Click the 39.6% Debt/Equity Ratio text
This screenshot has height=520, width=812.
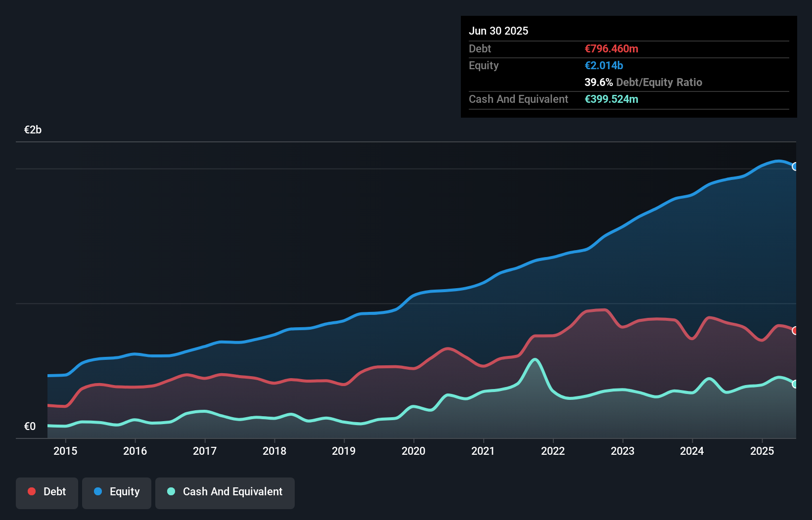[x=643, y=82]
